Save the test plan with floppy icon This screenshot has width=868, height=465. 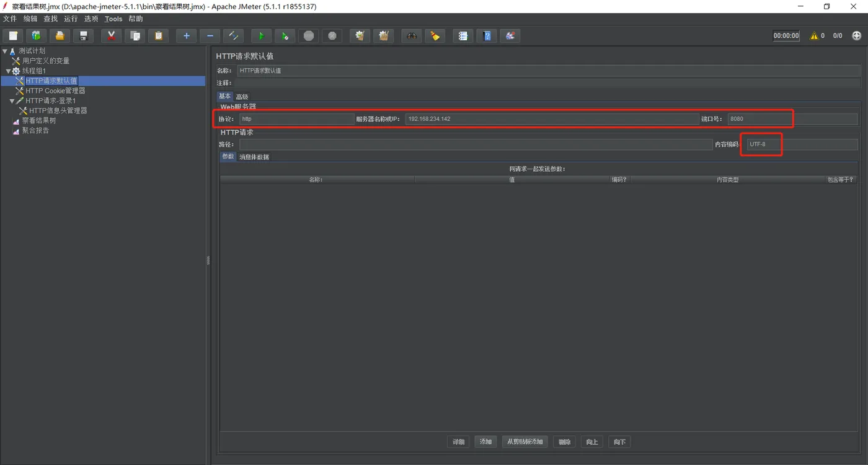tap(83, 35)
